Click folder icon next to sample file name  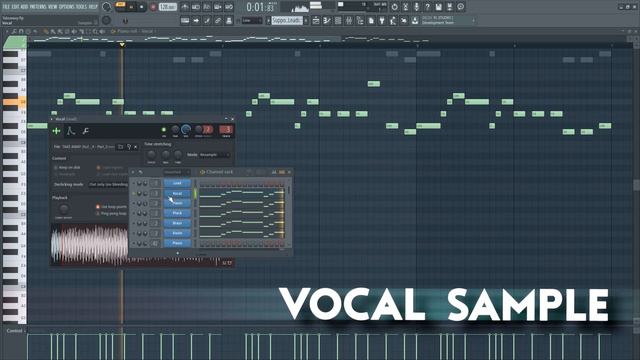tap(120, 147)
